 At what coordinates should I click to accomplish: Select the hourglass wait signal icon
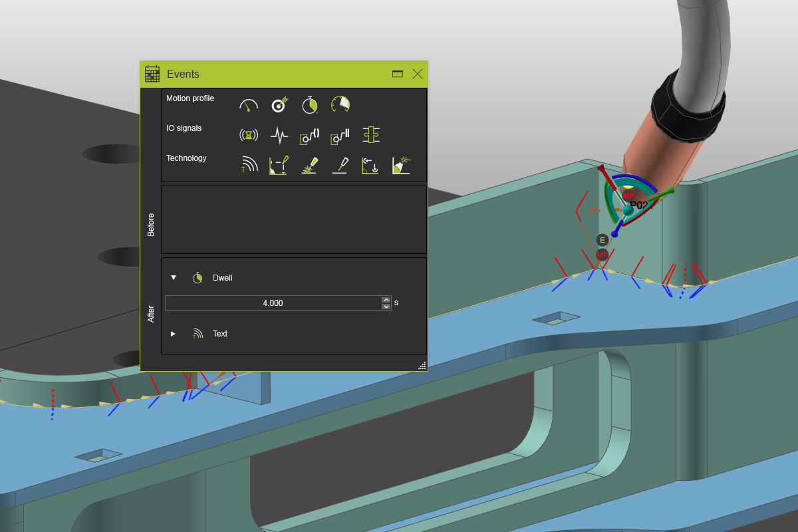[248, 136]
